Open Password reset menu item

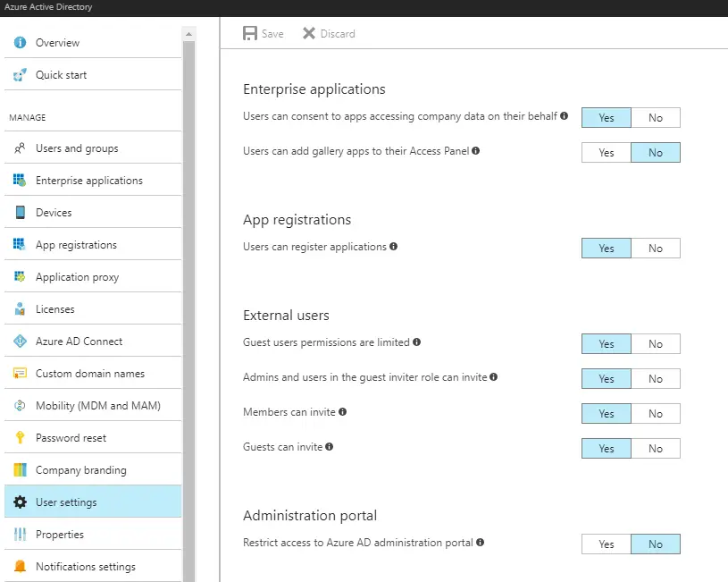click(93, 437)
